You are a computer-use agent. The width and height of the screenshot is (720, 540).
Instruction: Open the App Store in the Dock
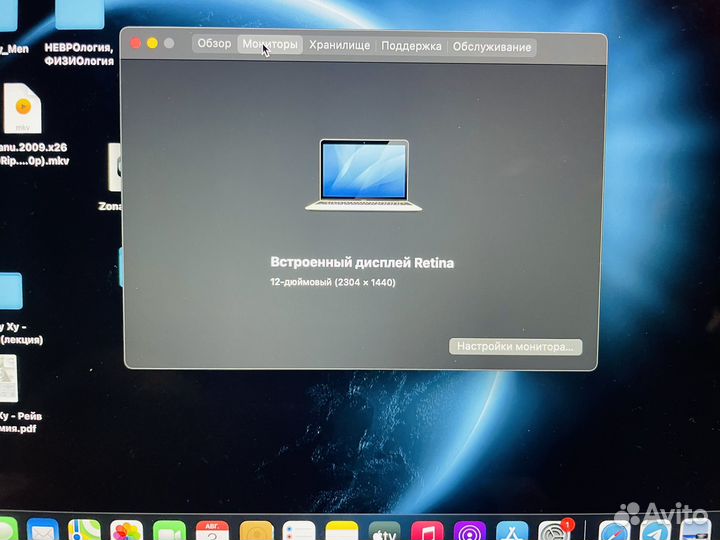point(512,531)
